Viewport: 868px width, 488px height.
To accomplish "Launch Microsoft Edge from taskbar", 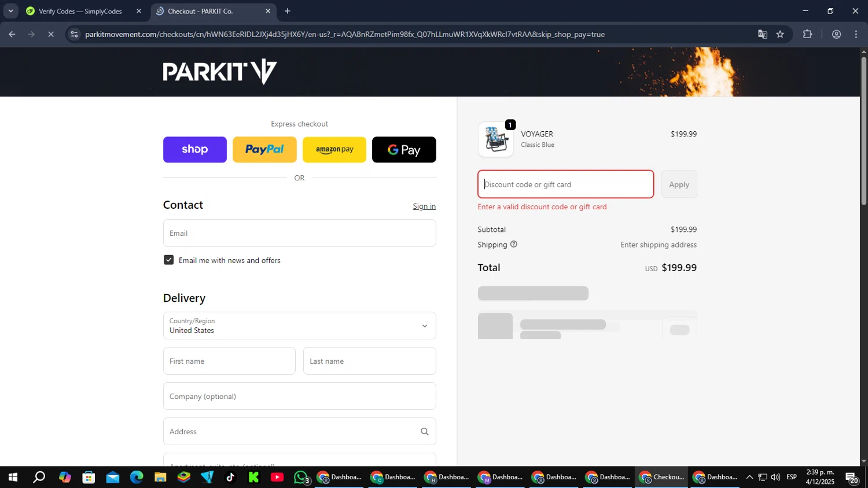I will coord(137,477).
